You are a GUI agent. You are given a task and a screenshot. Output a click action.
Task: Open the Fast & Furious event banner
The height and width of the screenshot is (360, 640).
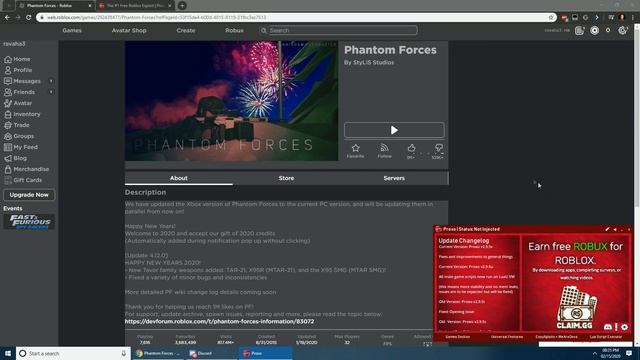tap(29, 222)
